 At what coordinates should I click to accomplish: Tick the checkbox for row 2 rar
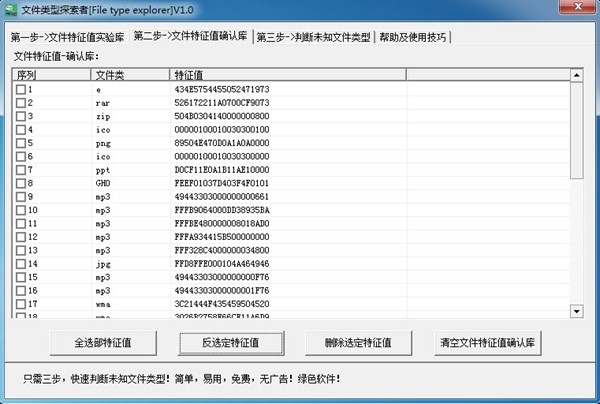(21, 103)
